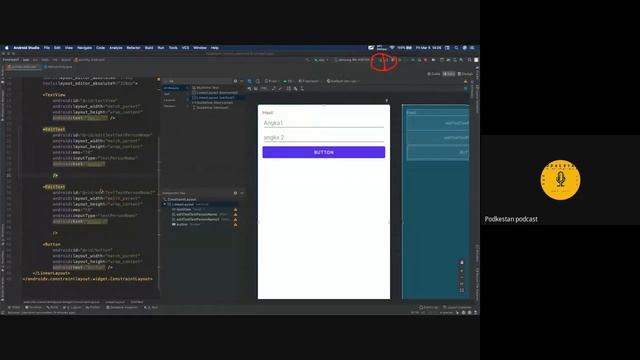Select the Angka1 text field in preview
This screenshot has width=640, height=360.
pos(324,123)
